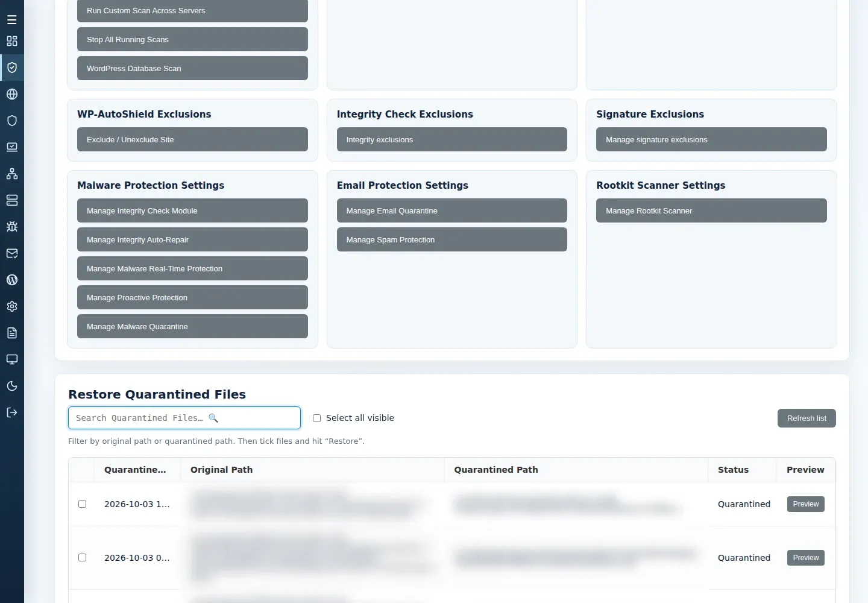Click the Refresh list button
This screenshot has width=868, height=603.
pyautogui.click(x=807, y=418)
